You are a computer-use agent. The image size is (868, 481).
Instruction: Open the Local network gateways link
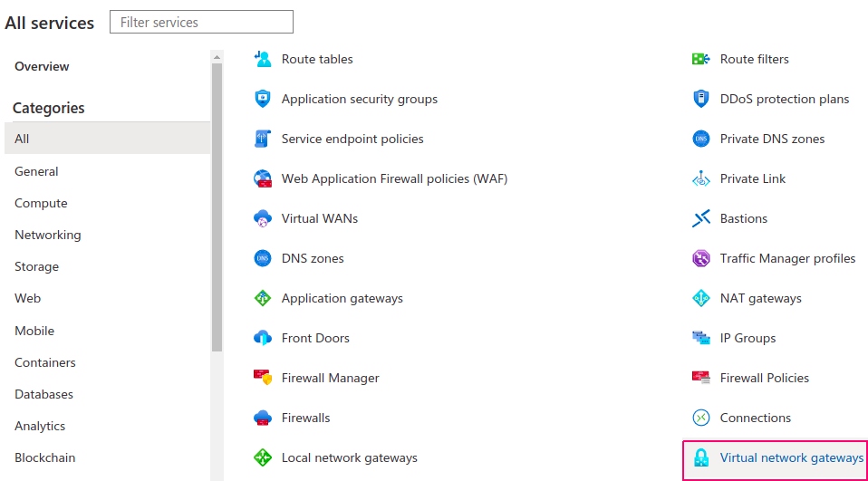coord(349,457)
